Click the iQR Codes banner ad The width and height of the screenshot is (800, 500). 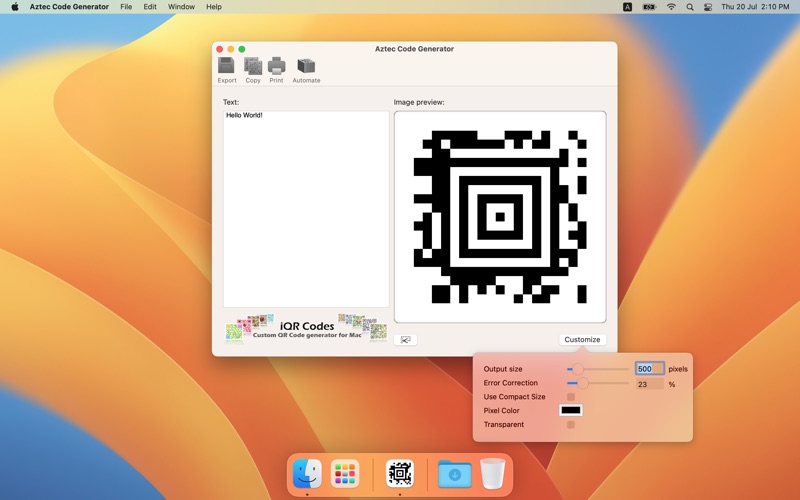[x=306, y=328]
